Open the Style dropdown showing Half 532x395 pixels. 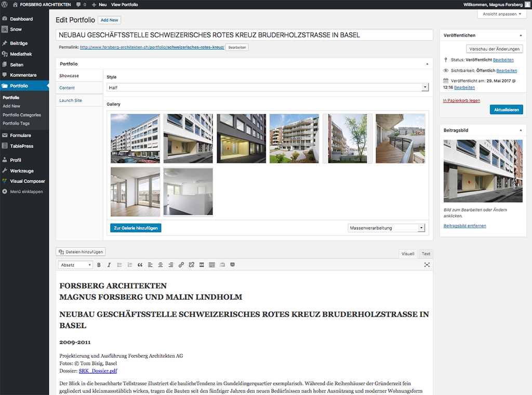click(268, 87)
